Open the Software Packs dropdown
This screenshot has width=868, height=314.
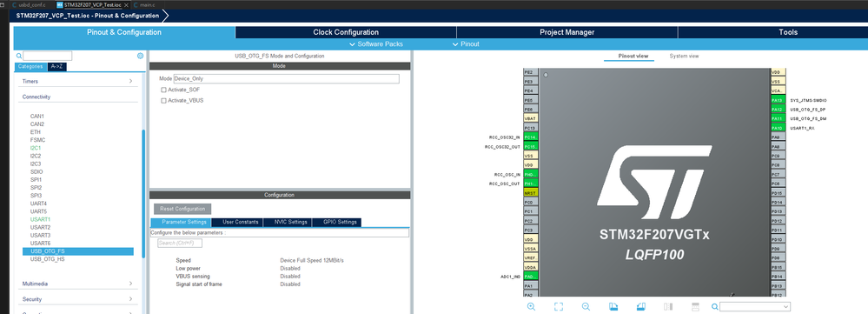(x=376, y=43)
